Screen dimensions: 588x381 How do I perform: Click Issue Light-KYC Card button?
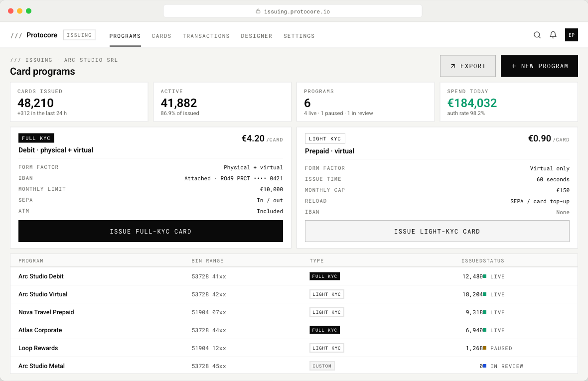(437, 231)
